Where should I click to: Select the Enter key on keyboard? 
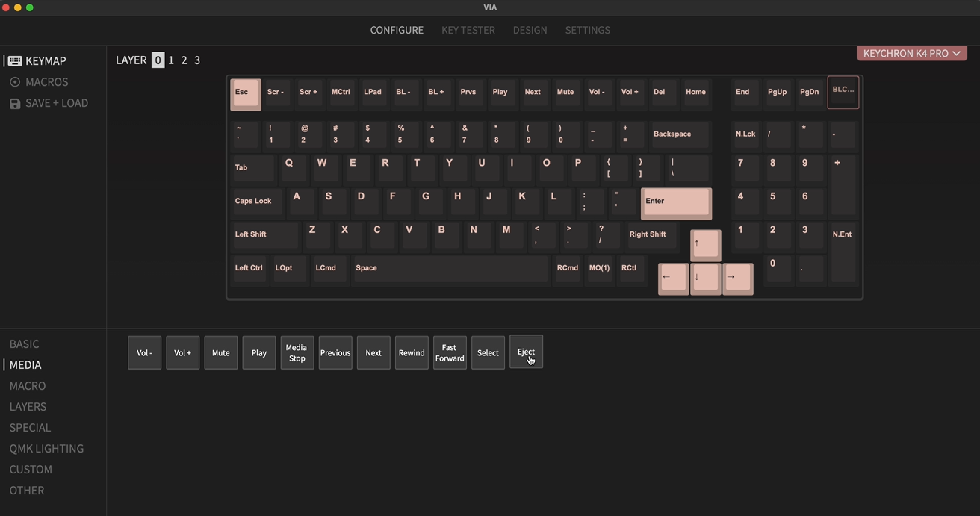tap(675, 202)
